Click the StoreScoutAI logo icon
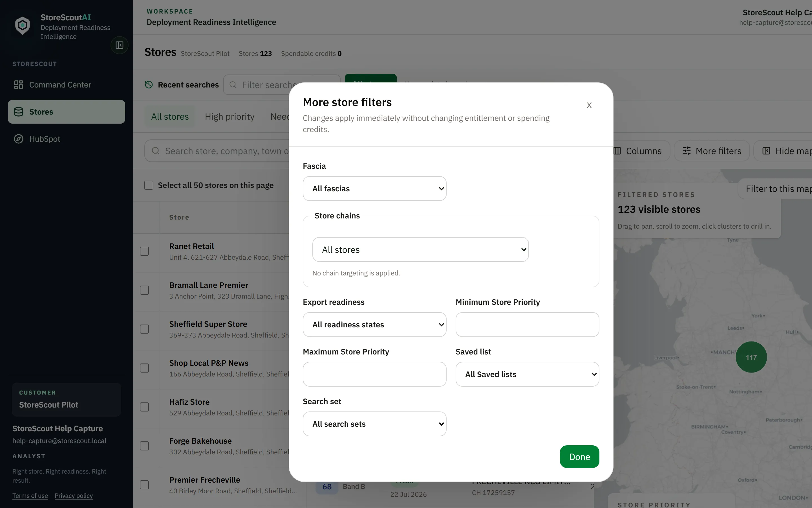812x508 pixels. [x=23, y=25]
